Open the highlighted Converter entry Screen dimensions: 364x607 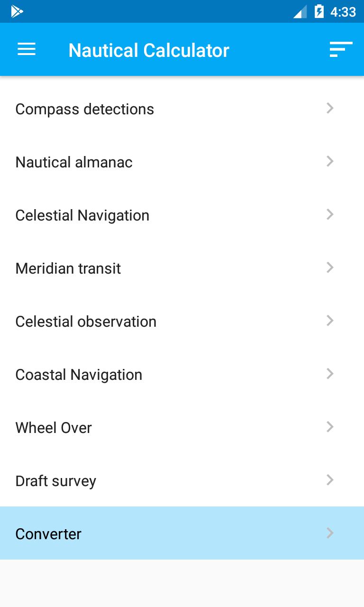pos(182,533)
